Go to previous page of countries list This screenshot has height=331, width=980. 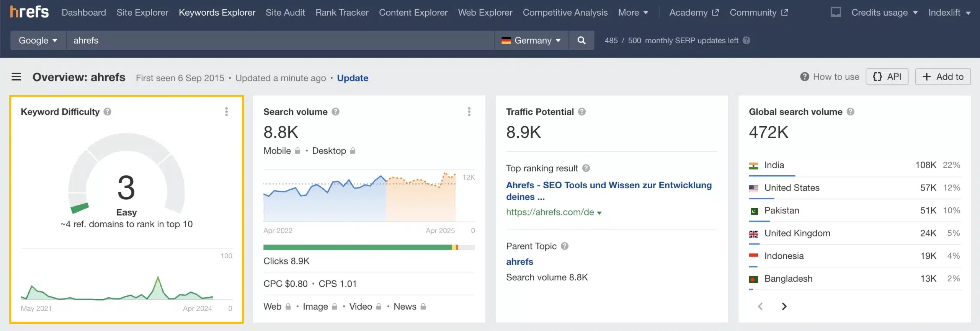[760, 306]
